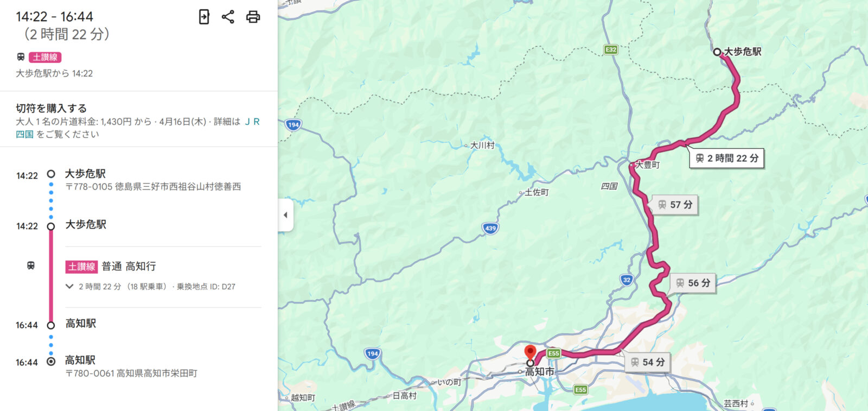Collapse the side panel with the arrow tab
Image resolution: width=868 pixels, height=411 pixels.
285,215
